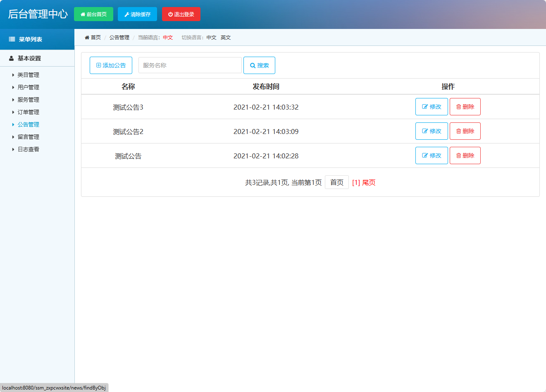Click the magnifier icon in the 搜索 button
The width and height of the screenshot is (546, 392).
[253, 65]
